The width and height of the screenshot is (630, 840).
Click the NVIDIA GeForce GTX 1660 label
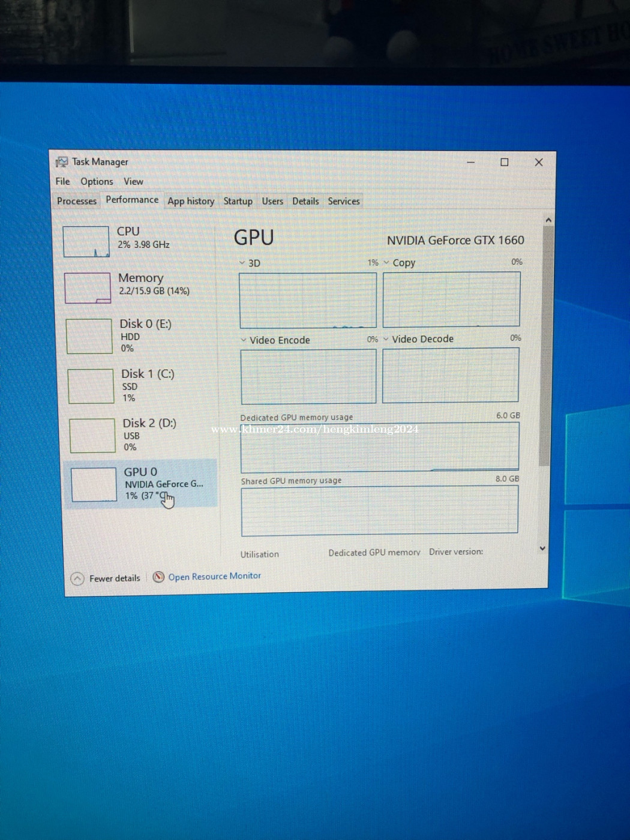tap(455, 240)
